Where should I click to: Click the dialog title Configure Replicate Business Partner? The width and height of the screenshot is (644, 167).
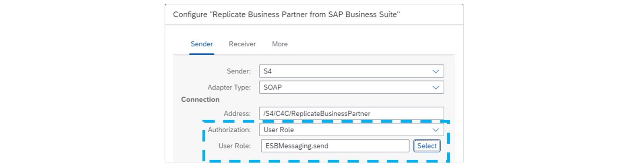click(x=286, y=15)
